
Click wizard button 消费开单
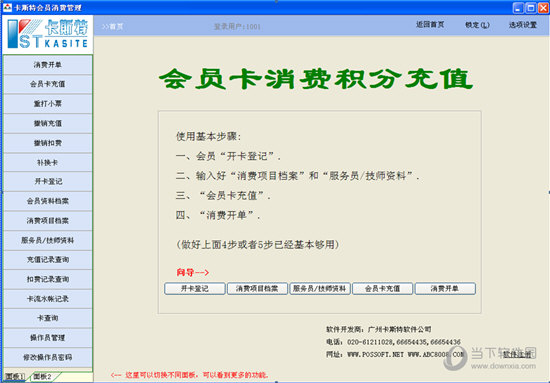tap(445, 289)
